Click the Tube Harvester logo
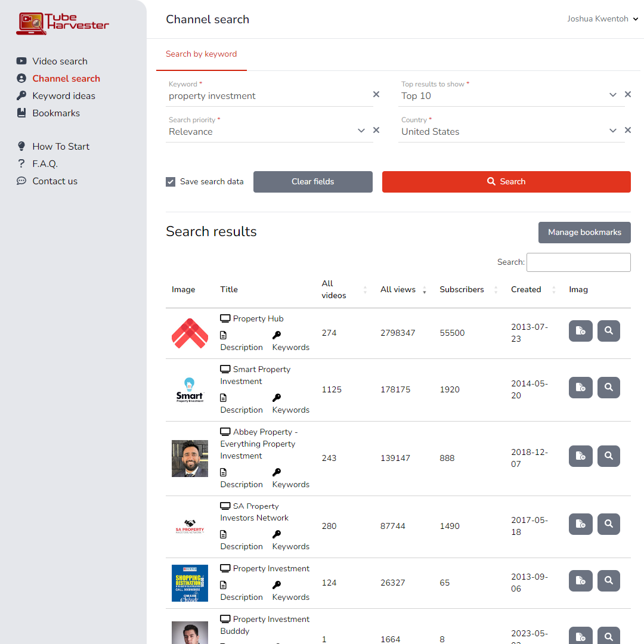Image resolution: width=644 pixels, height=644 pixels. click(x=63, y=24)
